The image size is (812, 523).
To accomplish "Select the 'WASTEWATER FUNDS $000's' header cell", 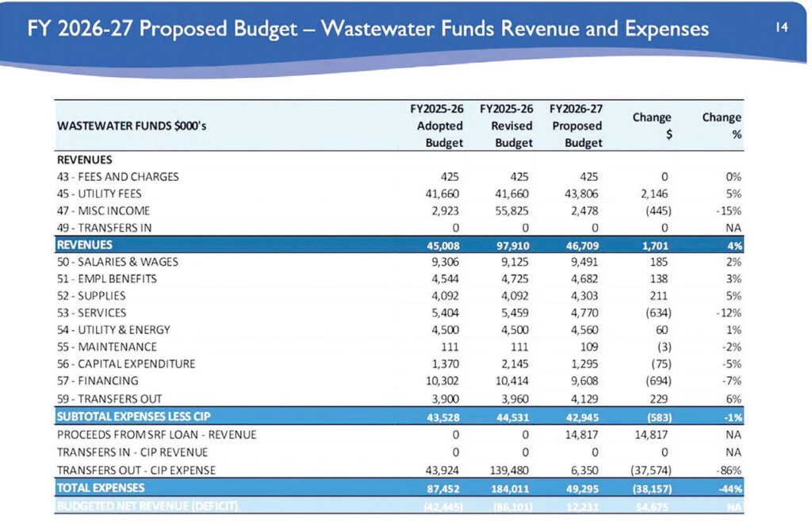I will tap(132, 126).
